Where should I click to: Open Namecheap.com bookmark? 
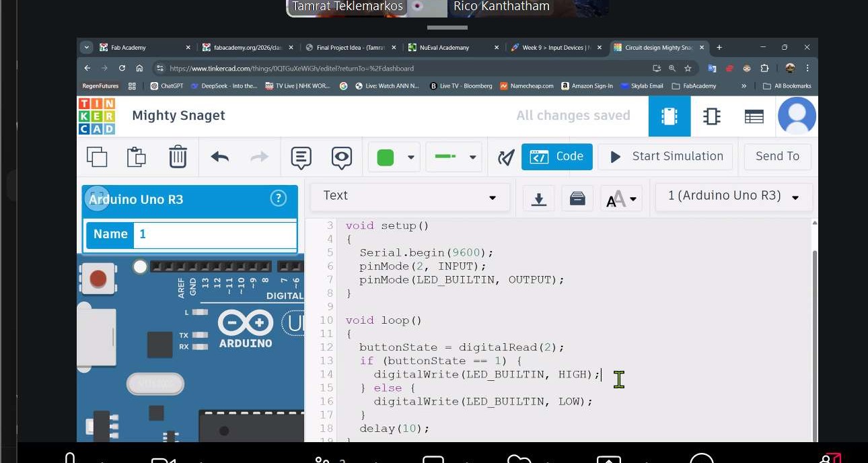pos(527,86)
